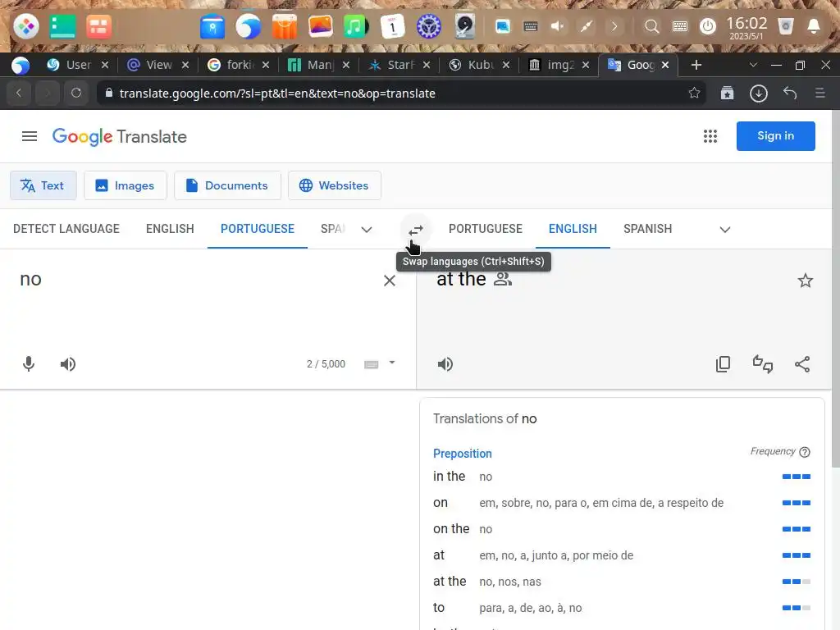This screenshot has width=840, height=630.
Task: Click the Frequency help question mark
Action: [x=805, y=452]
